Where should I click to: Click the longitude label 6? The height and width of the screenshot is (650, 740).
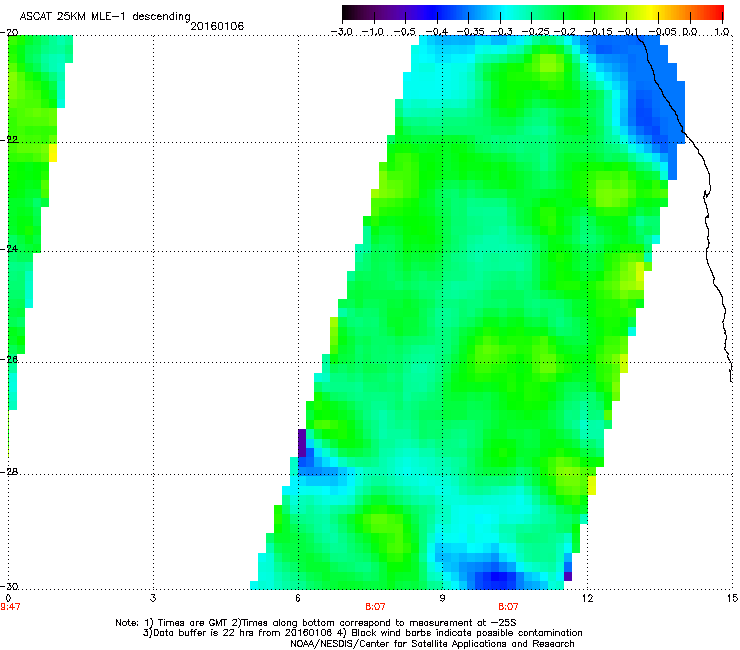click(298, 598)
